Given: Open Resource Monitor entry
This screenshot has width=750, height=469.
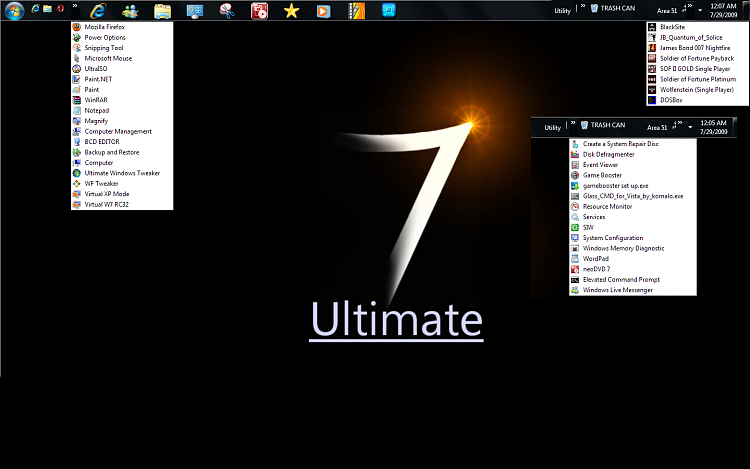Looking at the screenshot, I should click(633, 207).
